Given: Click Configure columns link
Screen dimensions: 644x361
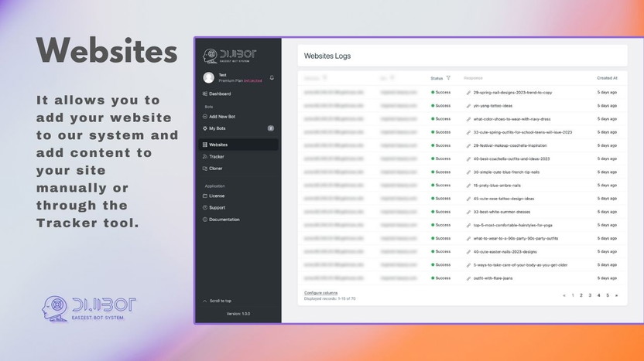Looking at the screenshot, I should [320, 293].
